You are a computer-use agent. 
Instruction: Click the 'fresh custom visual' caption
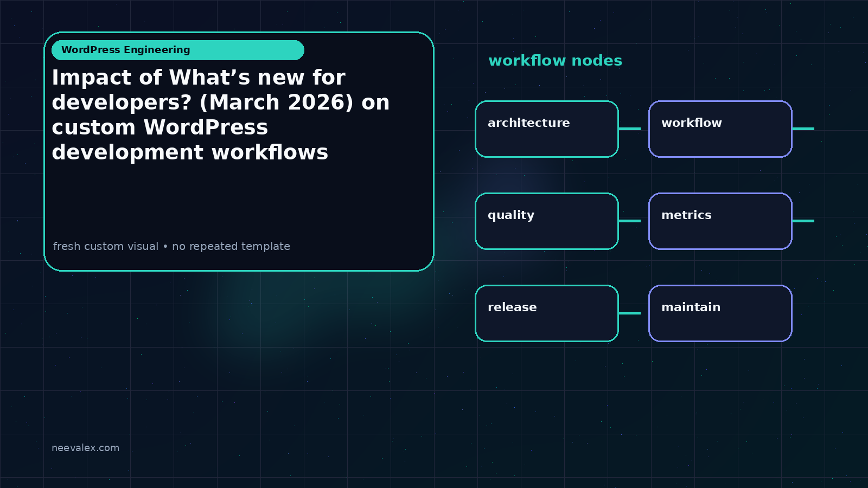171,246
